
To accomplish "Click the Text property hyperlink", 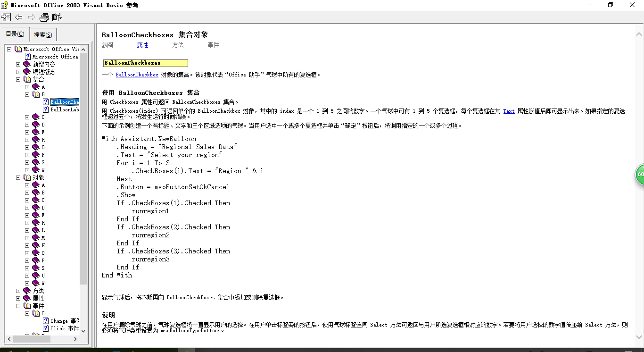I will [x=509, y=111].
